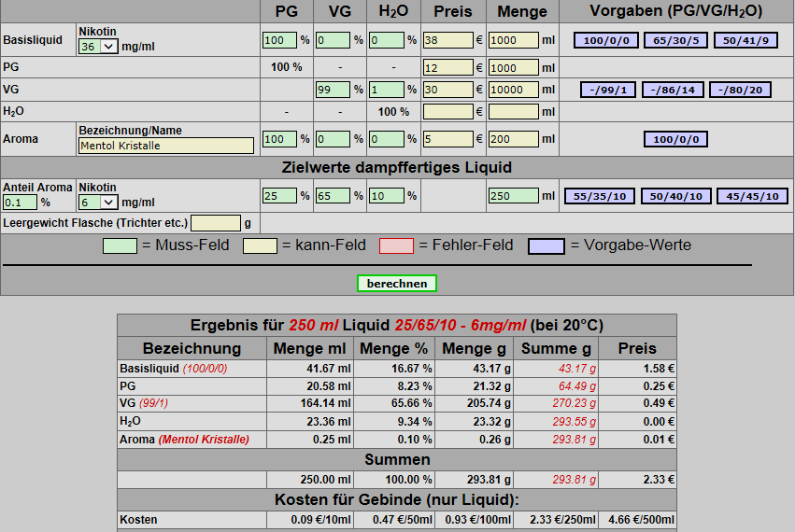
Task: Click the Leergewicht Flasche weight field
Action: point(215,223)
